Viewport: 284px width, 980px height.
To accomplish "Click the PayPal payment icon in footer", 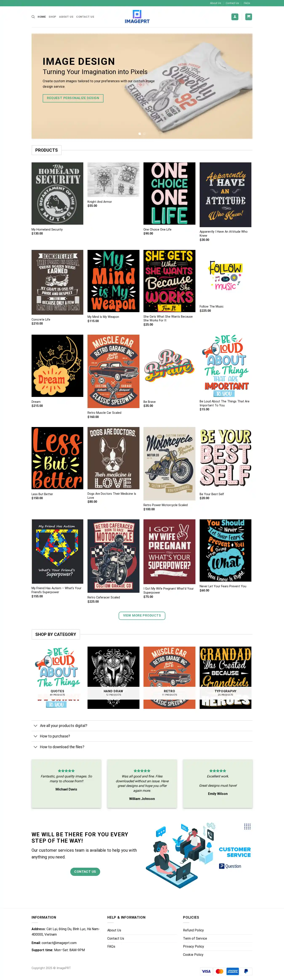I will point(246,971).
